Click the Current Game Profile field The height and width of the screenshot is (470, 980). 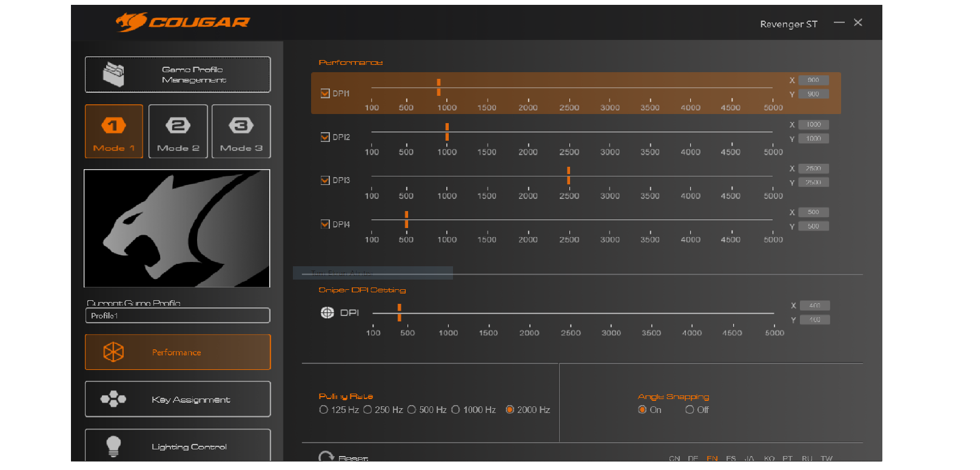(178, 315)
